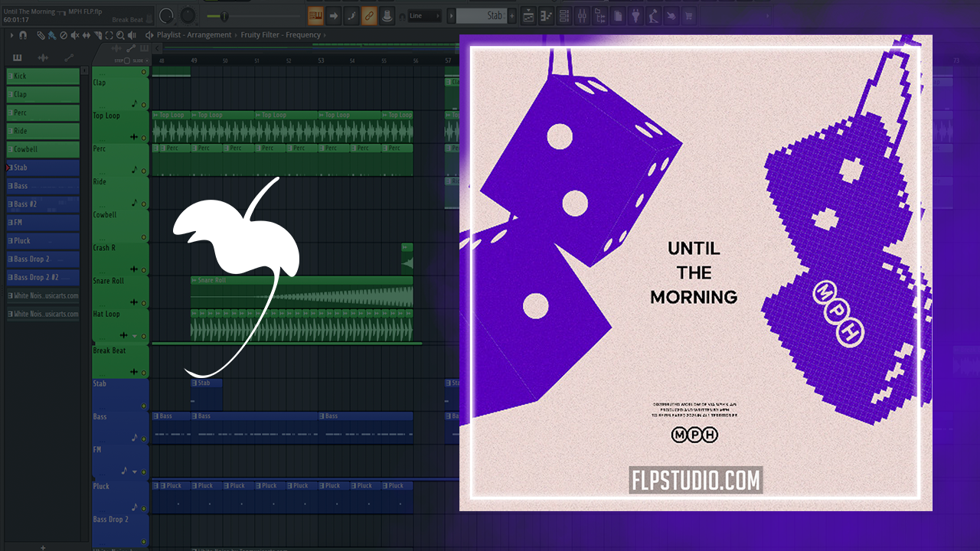Open the Plugin picker plug icon
The height and width of the screenshot is (551, 980).
[x=636, y=15]
